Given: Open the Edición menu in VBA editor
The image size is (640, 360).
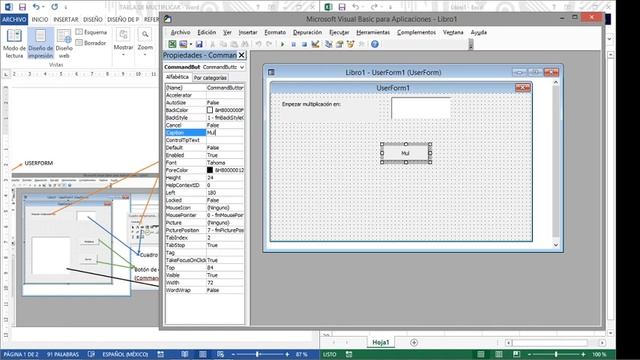Looking at the screenshot, I should pyautogui.click(x=207, y=32).
